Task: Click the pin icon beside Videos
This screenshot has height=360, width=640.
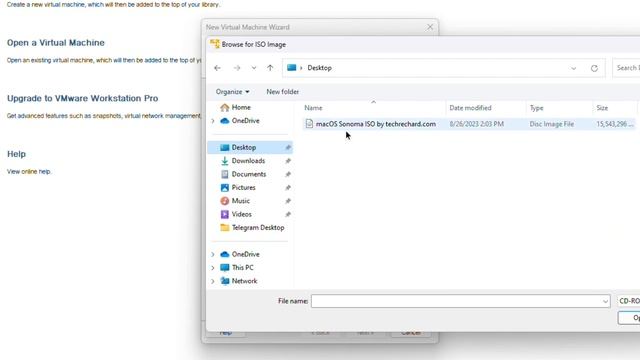Action: point(288,214)
